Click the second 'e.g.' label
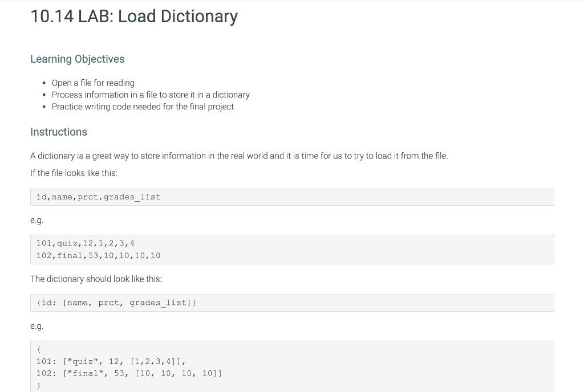The image size is (584, 392). click(36, 326)
